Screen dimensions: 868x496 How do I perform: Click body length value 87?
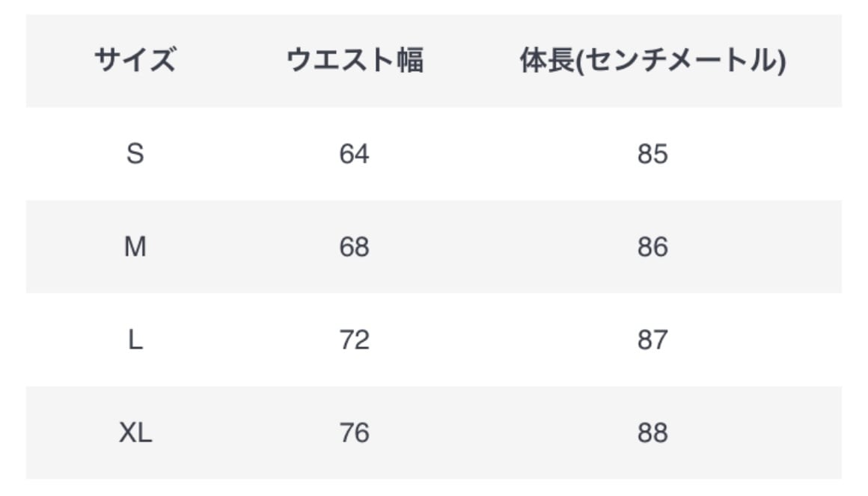(652, 340)
